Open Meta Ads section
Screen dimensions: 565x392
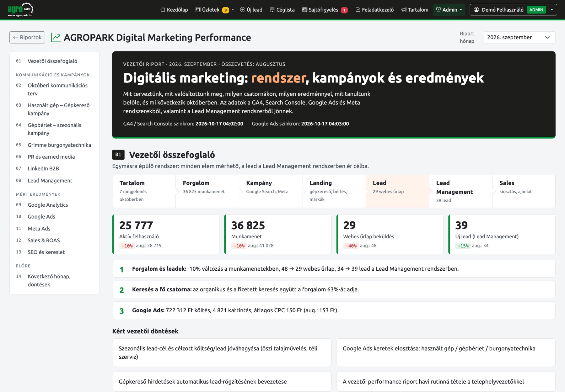[x=55, y=229]
